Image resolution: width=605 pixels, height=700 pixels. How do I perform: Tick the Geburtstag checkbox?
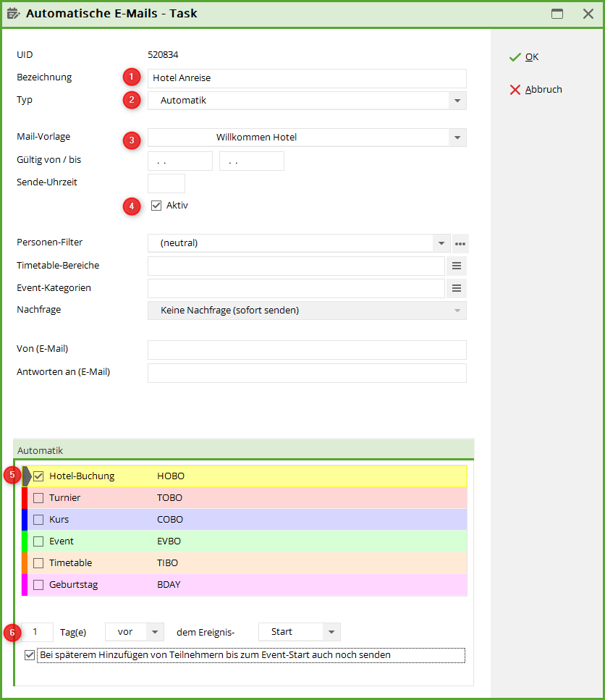(39, 585)
